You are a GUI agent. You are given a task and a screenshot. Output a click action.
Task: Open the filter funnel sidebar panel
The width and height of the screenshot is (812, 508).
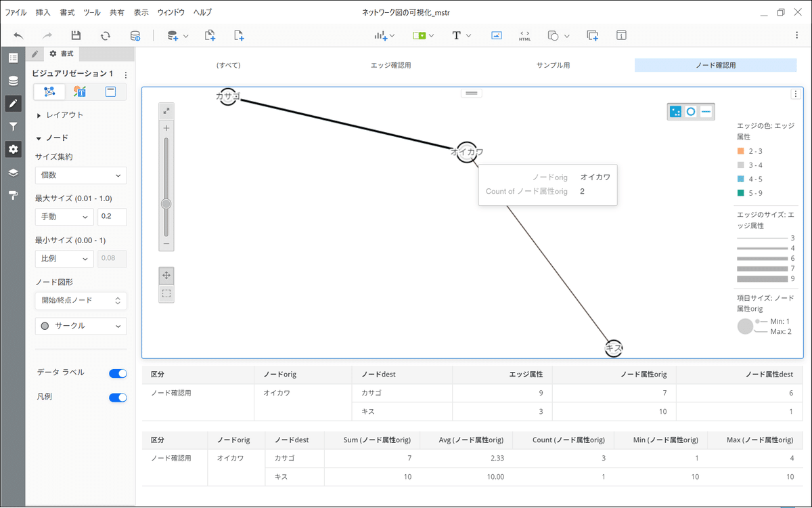[x=13, y=127]
